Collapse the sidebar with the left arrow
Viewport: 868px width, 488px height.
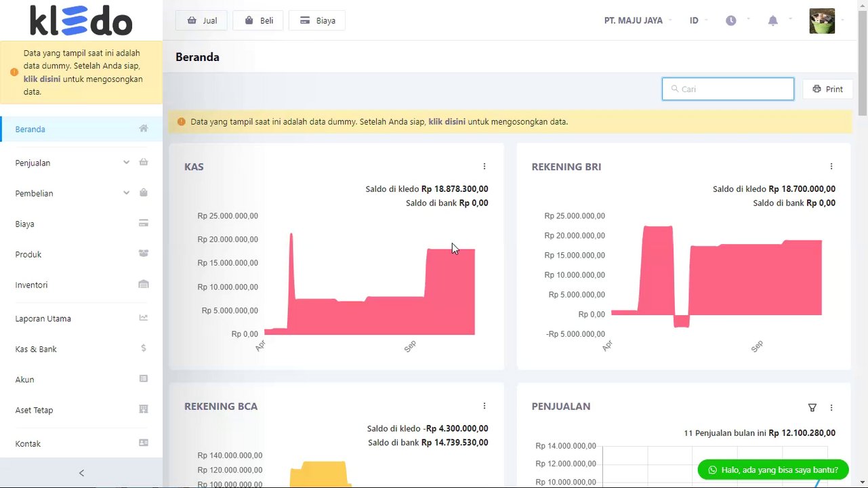click(81, 473)
